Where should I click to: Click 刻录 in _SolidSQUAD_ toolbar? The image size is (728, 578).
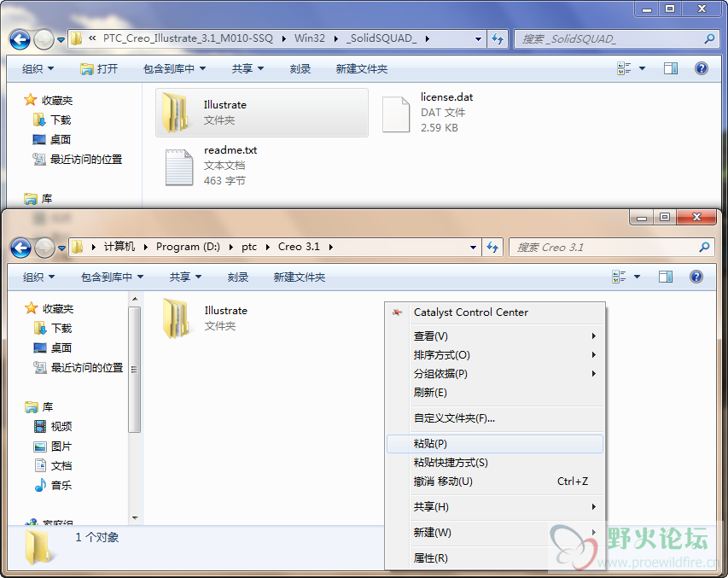[x=300, y=69]
